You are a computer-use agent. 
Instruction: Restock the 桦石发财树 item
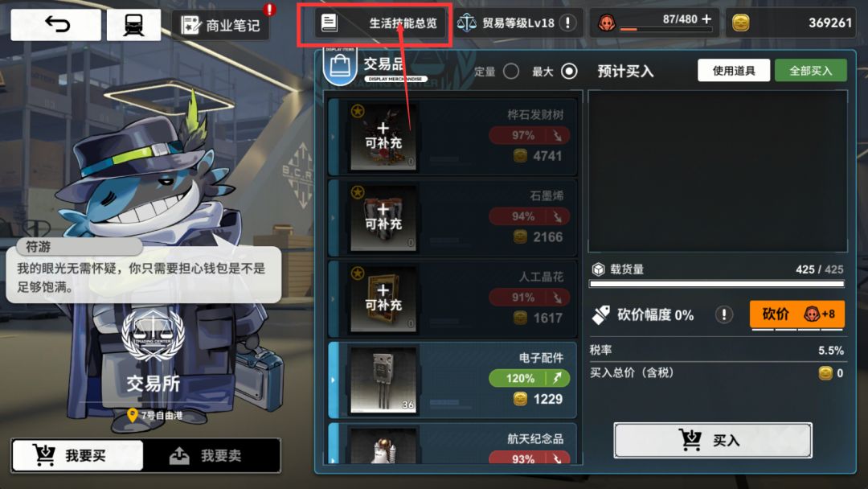click(383, 136)
